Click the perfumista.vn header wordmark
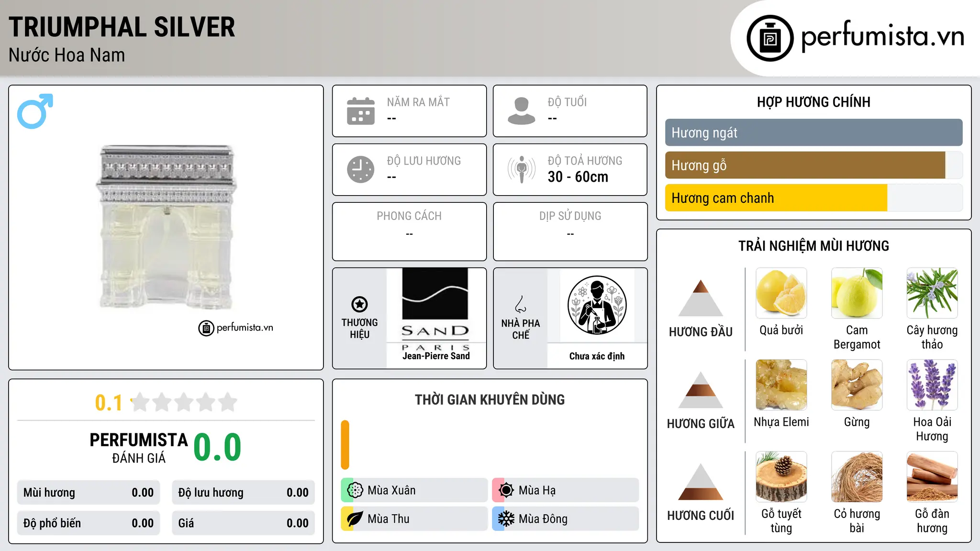This screenshot has width=980, height=551. (x=882, y=37)
